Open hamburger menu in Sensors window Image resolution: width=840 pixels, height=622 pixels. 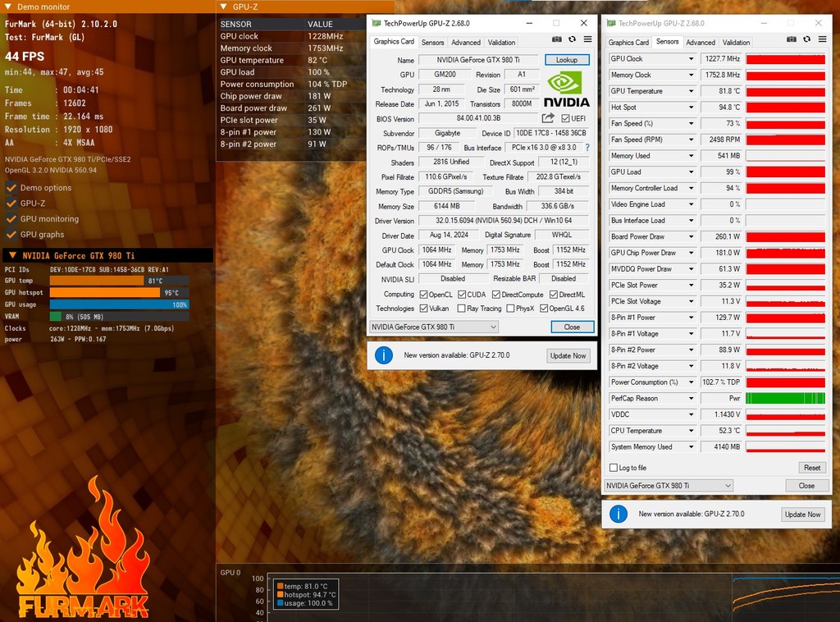822,39
